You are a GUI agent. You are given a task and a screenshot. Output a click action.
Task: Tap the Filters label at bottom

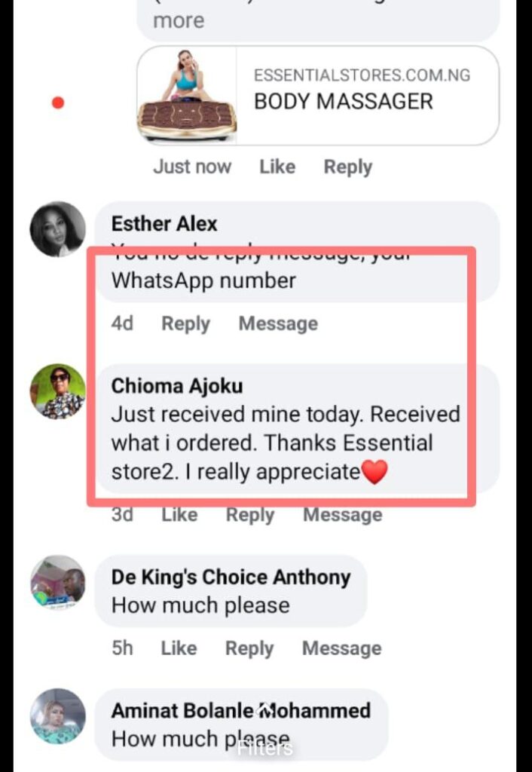pos(265,749)
